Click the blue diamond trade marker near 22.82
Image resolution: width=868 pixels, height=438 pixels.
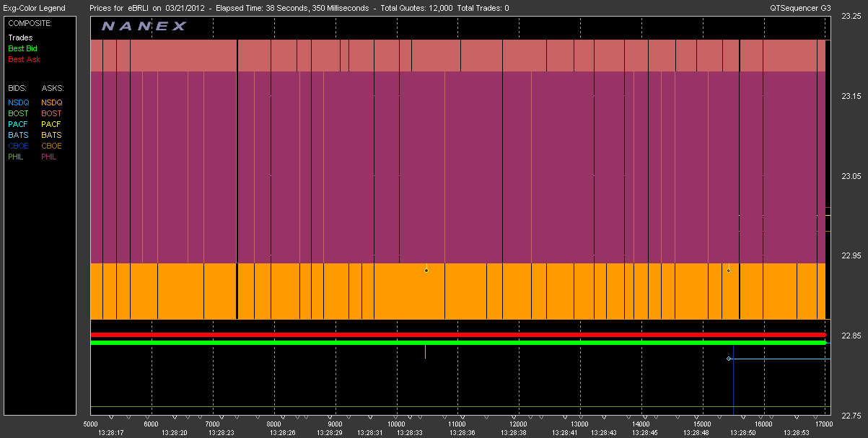pos(729,359)
